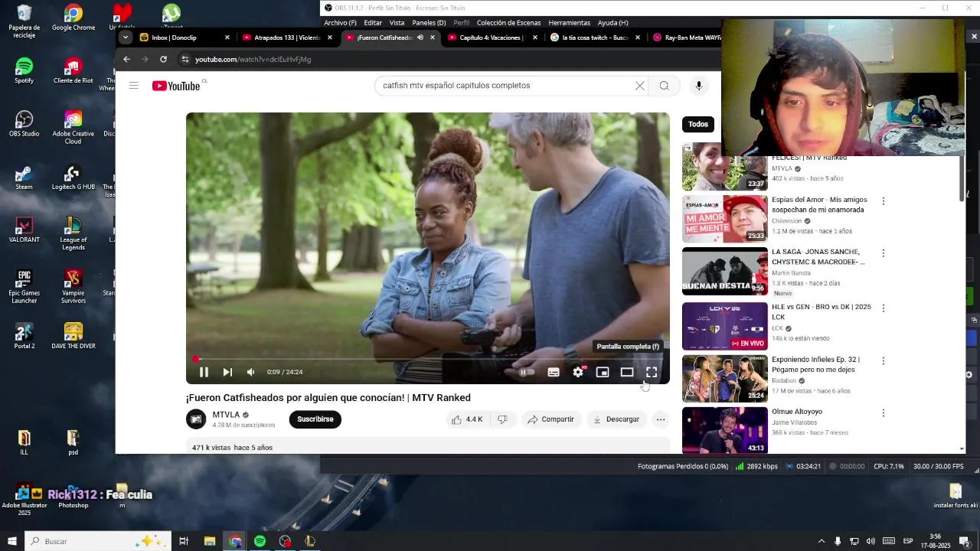Dislike the video
980x551 pixels.
pyautogui.click(x=502, y=419)
